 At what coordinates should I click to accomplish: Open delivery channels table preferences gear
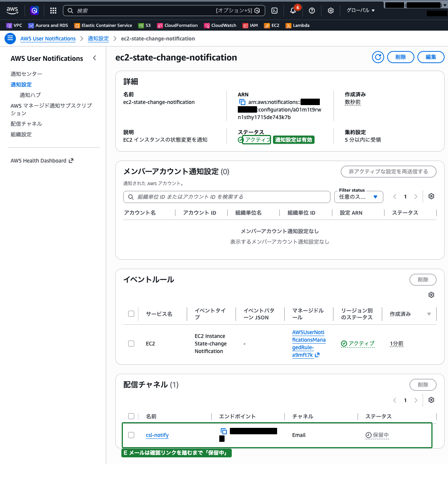pos(431,400)
